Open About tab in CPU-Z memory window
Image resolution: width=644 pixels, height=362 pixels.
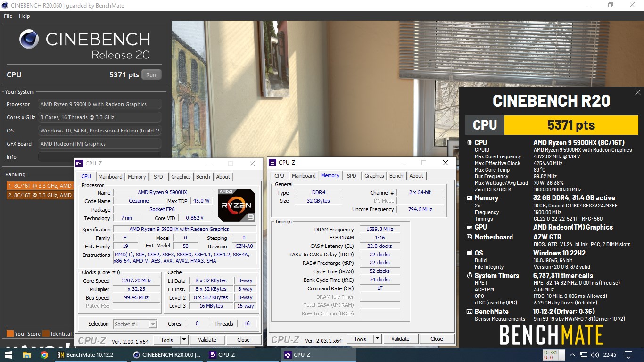click(416, 176)
